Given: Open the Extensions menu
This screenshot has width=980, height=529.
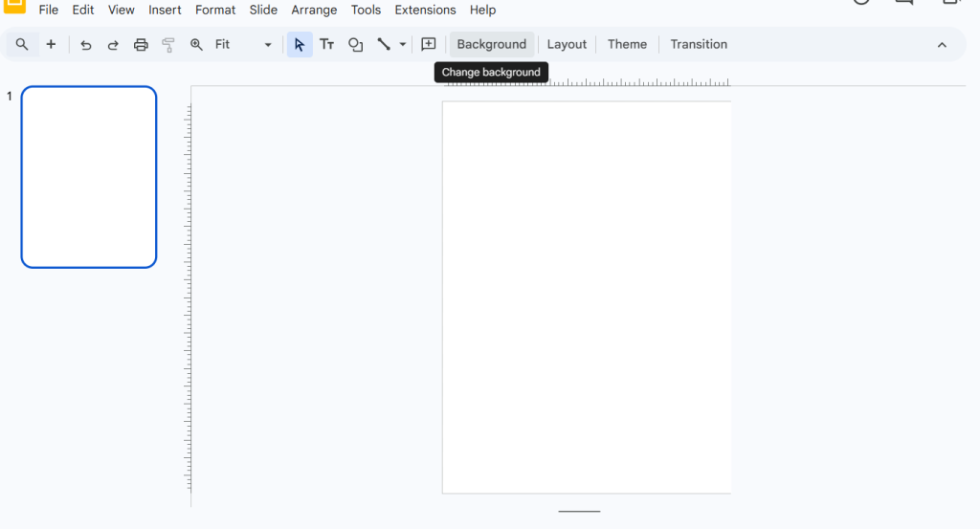Looking at the screenshot, I should [x=425, y=10].
